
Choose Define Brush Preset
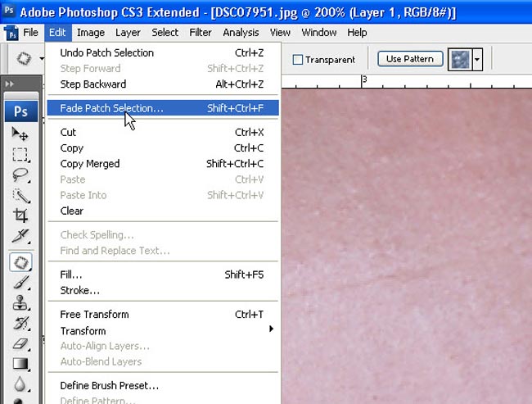click(163, 386)
